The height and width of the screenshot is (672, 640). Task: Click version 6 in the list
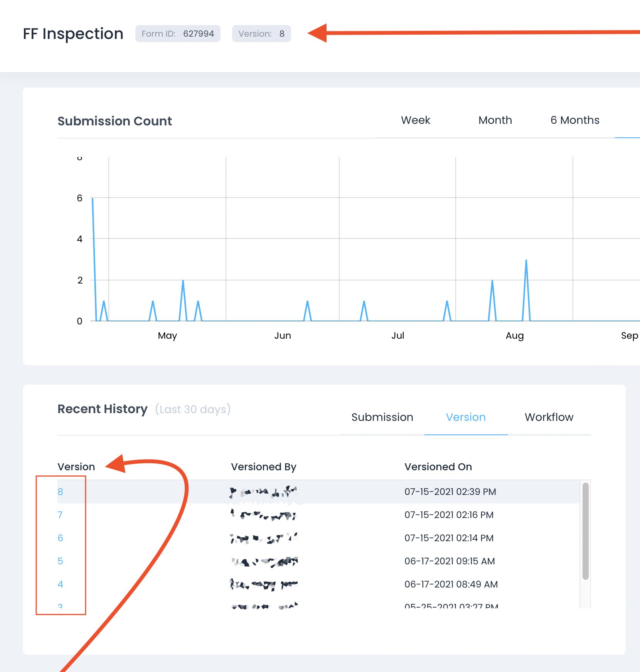point(61,538)
